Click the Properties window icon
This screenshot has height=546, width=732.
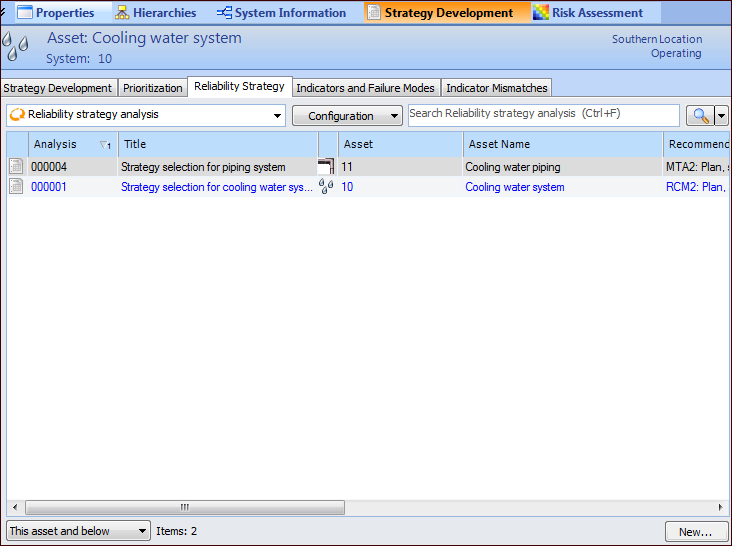click(25, 13)
